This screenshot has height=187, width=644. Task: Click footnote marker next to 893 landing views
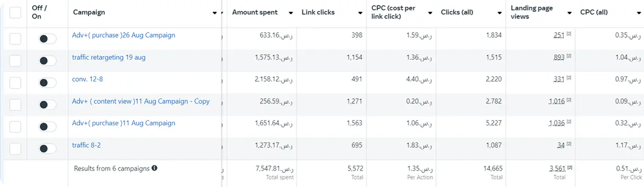tap(569, 56)
